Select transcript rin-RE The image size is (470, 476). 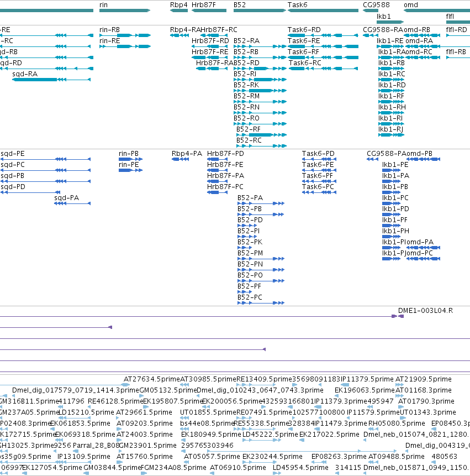tap(125, 46)
